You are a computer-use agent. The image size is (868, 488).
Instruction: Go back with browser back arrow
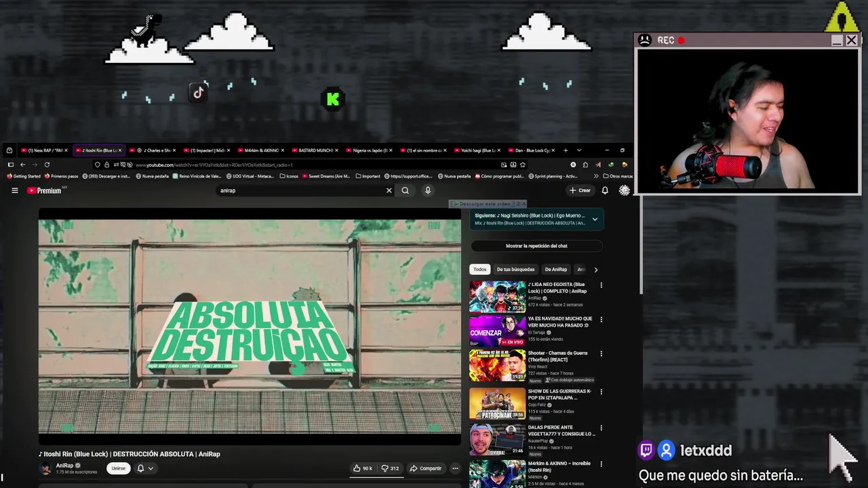[22, 165]
